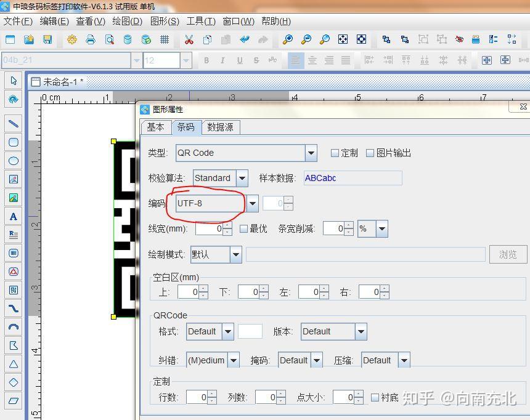530x420 pixels.
Task: Open the print preview magnifier icon
Action: [109, 39]
